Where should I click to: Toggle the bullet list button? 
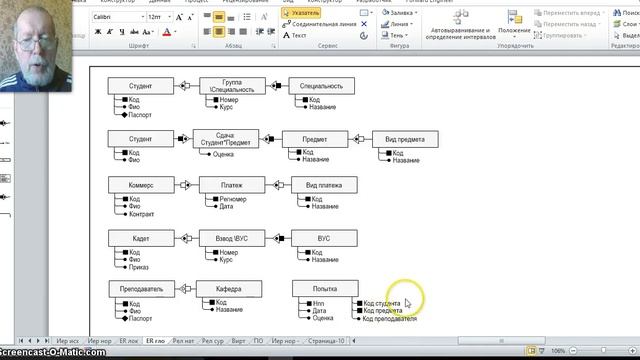[x=247, y=17]
